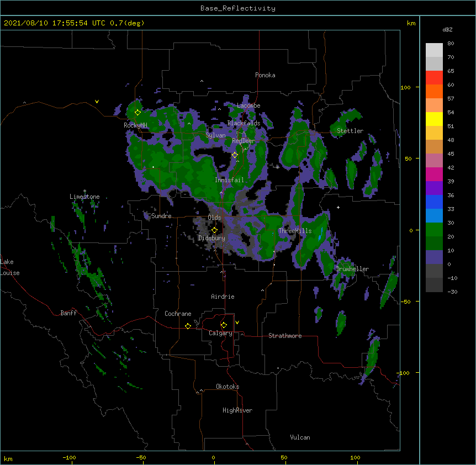Click the Sundre town label
476x465 pixels.
point(161,216)
